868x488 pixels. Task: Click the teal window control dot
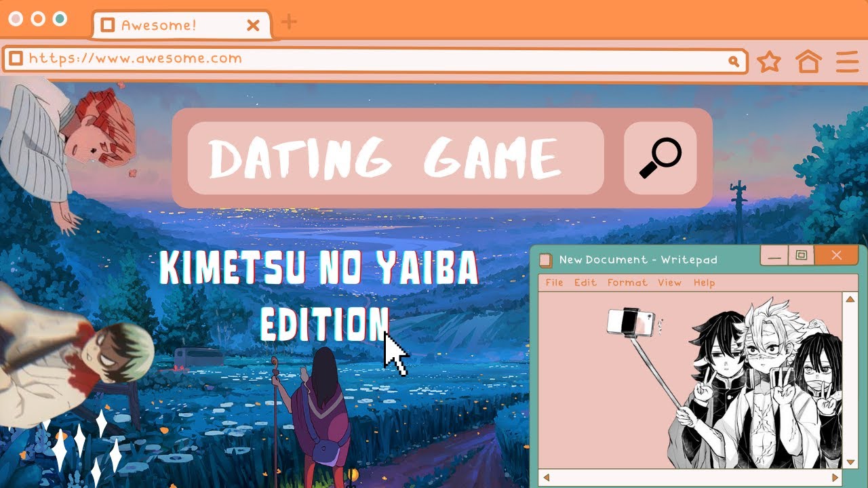click(60, 18)
